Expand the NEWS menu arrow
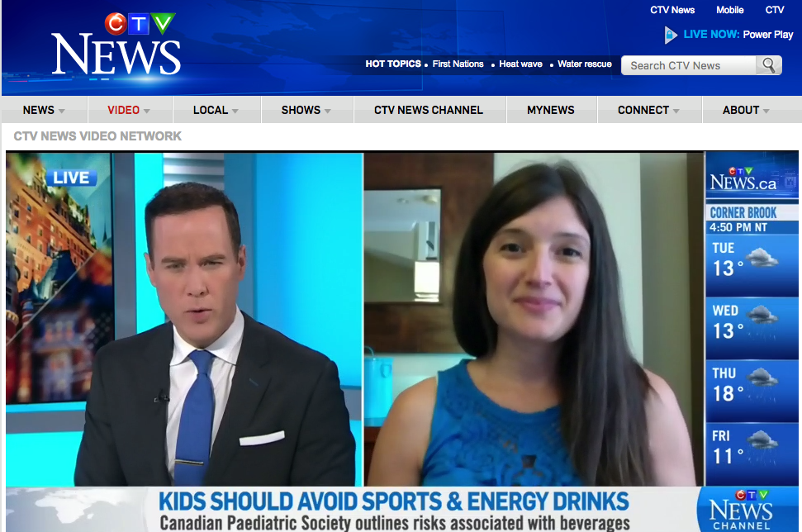Screen dimensions: 802x532 point(62,111)
